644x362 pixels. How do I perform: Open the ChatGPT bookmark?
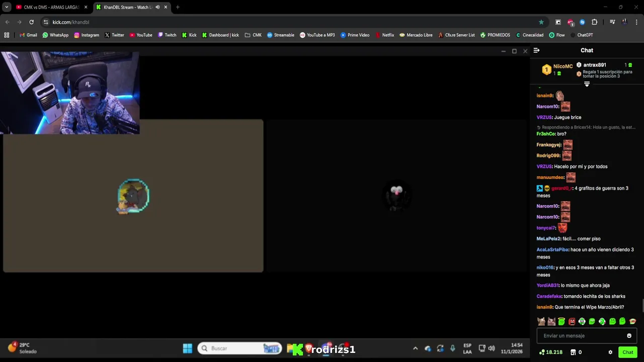(x=581, y=35)
